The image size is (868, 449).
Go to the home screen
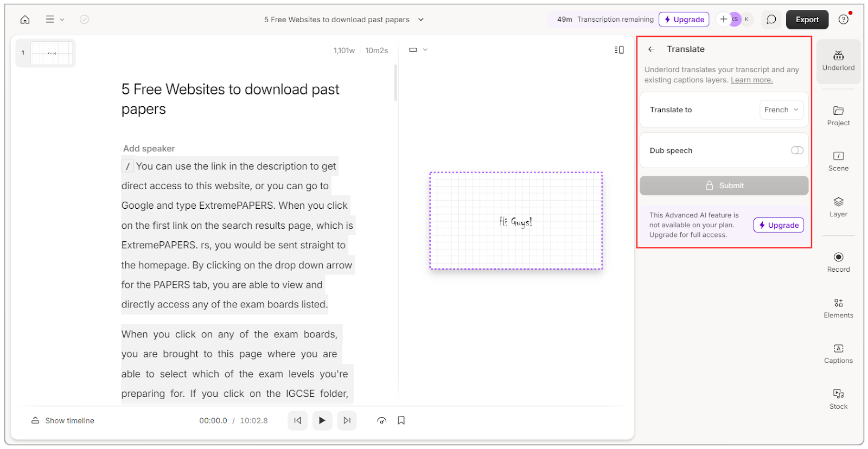pos(25,20)
